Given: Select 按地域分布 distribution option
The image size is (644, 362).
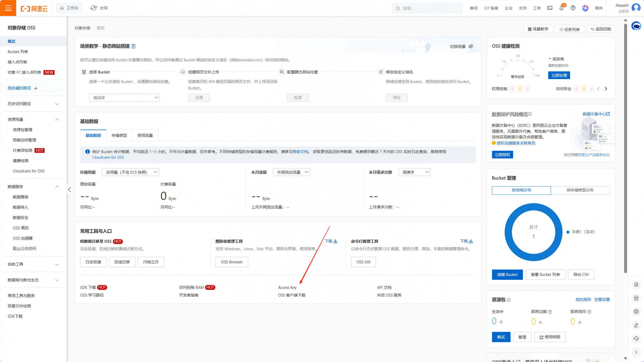Looking at the screenshot, I should (521, 190).
